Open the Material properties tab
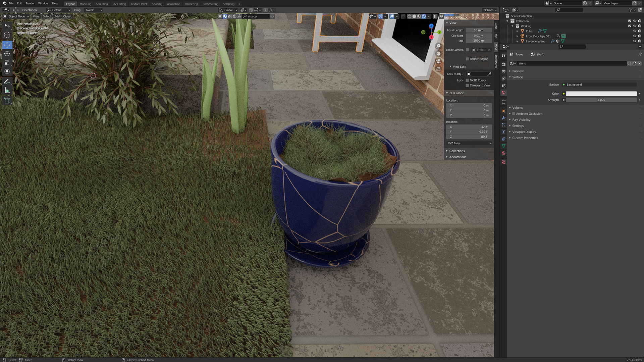The width and height of the screenshot is (644, 362). [x=503, y=153]
